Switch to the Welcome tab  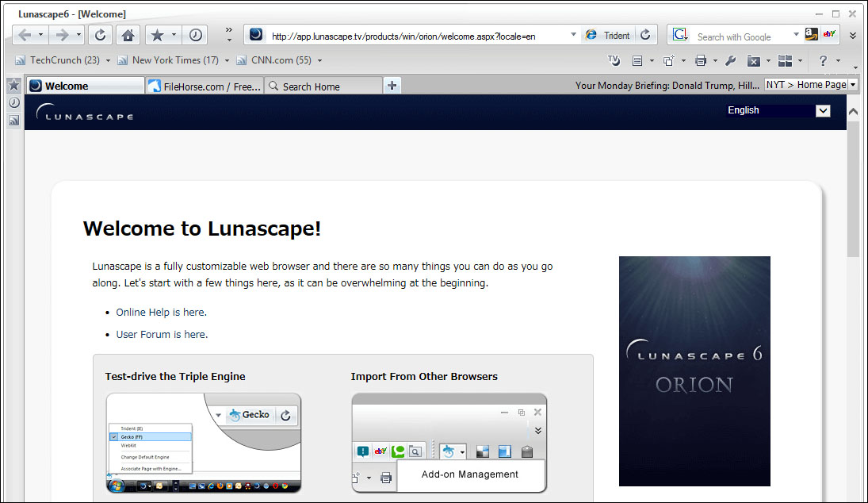[x=86, y=86]
